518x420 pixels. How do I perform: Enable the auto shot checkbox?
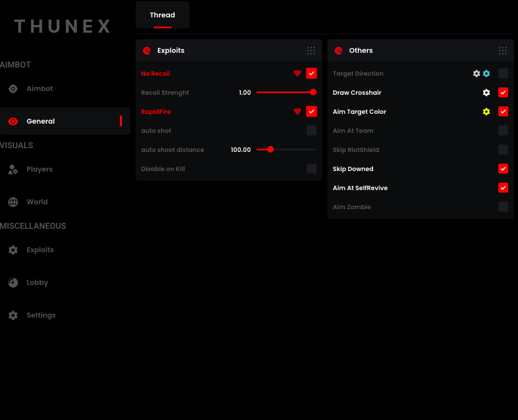click(311, 131)
